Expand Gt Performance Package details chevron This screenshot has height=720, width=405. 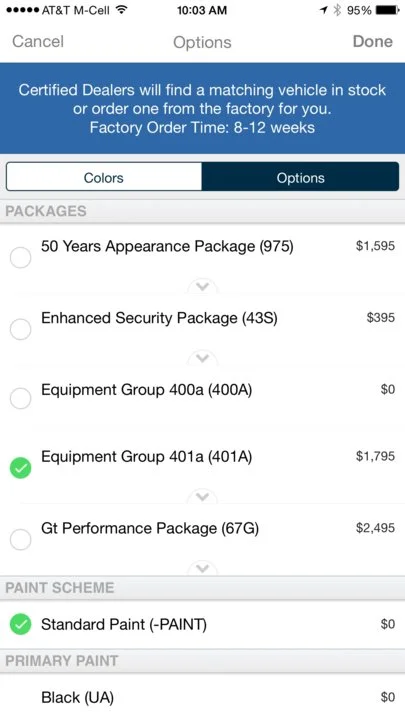(x=202, y=568)
